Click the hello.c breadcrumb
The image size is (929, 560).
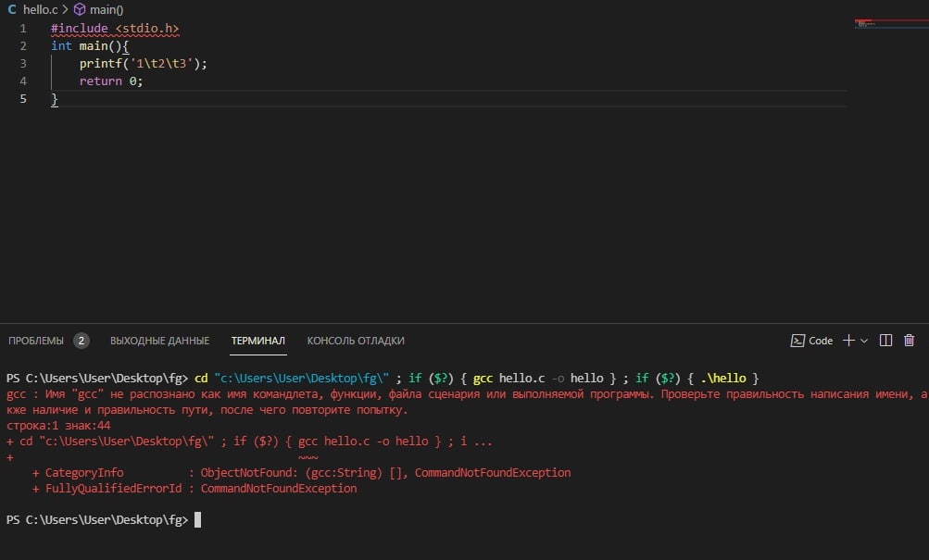click(x=40, y=9)
